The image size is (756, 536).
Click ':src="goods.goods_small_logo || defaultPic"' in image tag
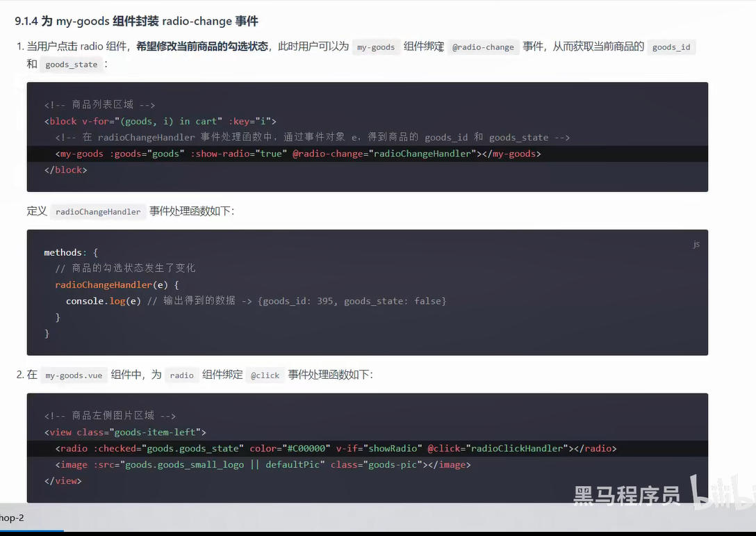(209, 464)
